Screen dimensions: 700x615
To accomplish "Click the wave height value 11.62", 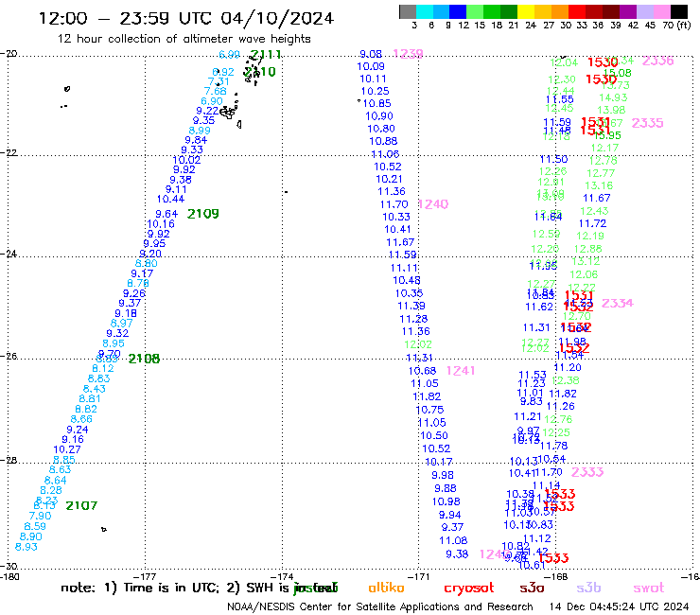I will [539, 307].
